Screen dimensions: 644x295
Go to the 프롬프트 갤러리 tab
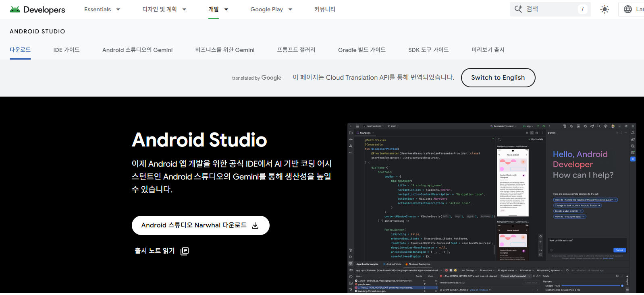coord(296,50)
